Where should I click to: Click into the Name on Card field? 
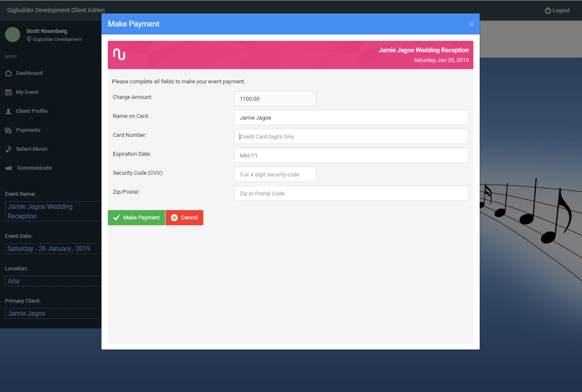[x=351, y=117]
